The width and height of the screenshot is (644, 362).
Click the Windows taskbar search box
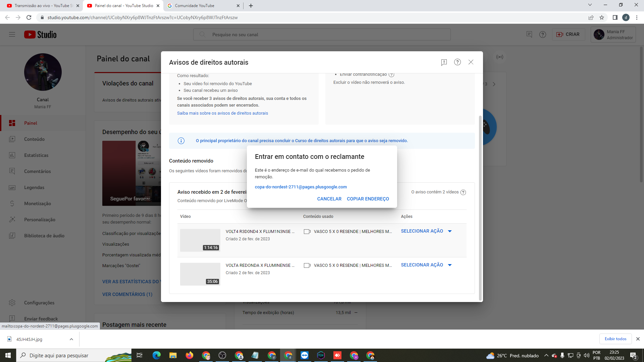[74, 355]
